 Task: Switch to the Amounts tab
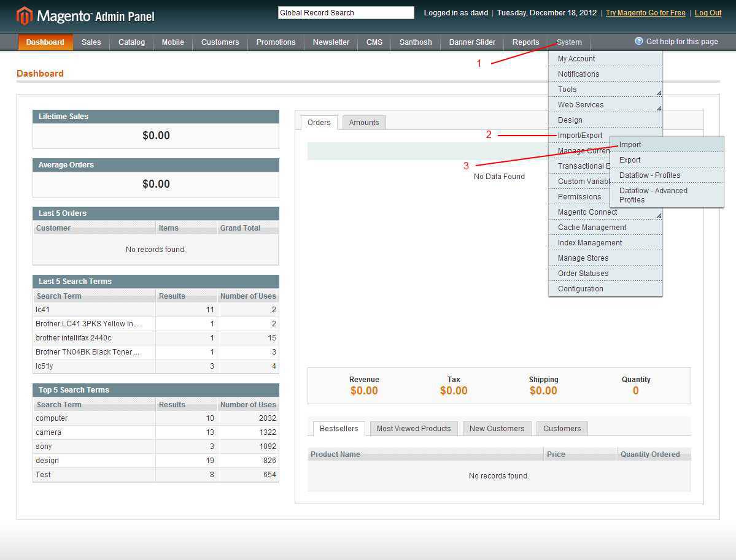point(363,122)
